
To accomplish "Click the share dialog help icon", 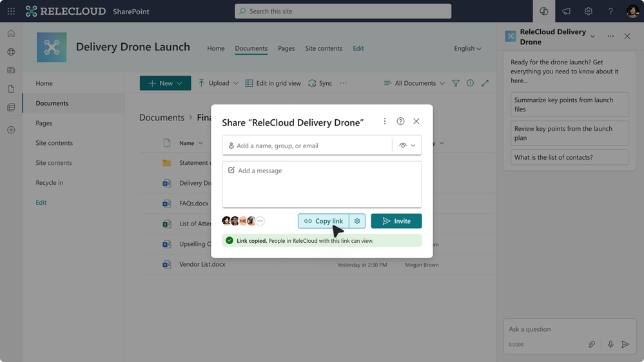I will [400, 121].
